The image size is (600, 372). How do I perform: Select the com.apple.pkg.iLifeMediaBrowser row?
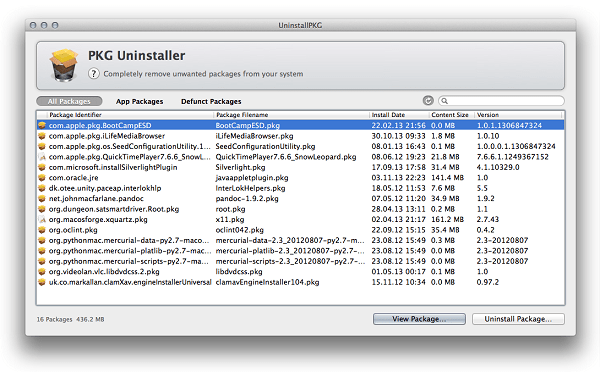[x=301, y=136]
